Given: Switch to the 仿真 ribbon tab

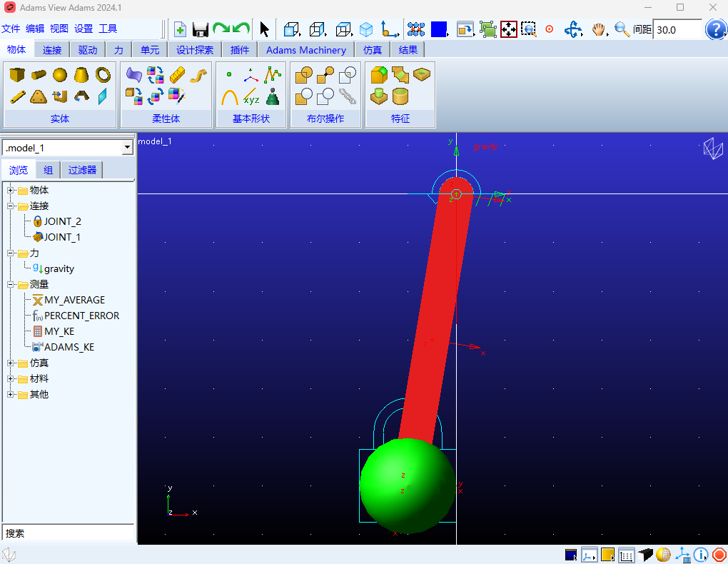Looking at the screenshot, I should tap(373, 50).
